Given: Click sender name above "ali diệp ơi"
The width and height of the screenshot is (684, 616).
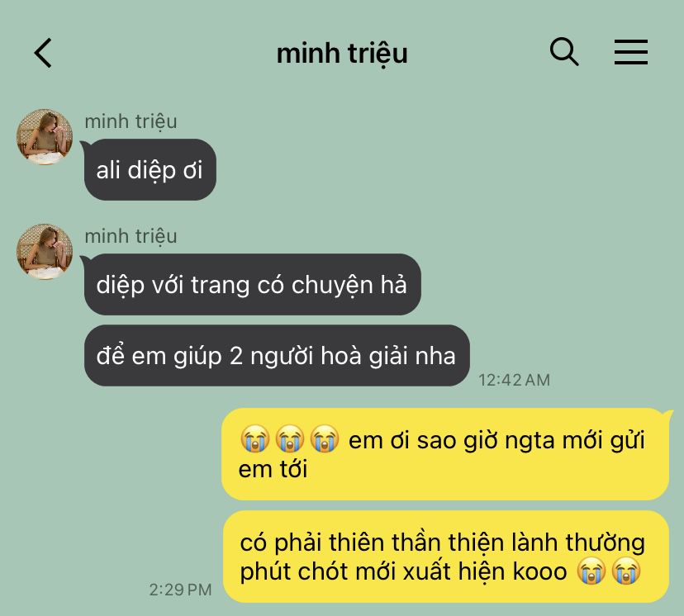Looking at the screenshot, I should 131,121.
